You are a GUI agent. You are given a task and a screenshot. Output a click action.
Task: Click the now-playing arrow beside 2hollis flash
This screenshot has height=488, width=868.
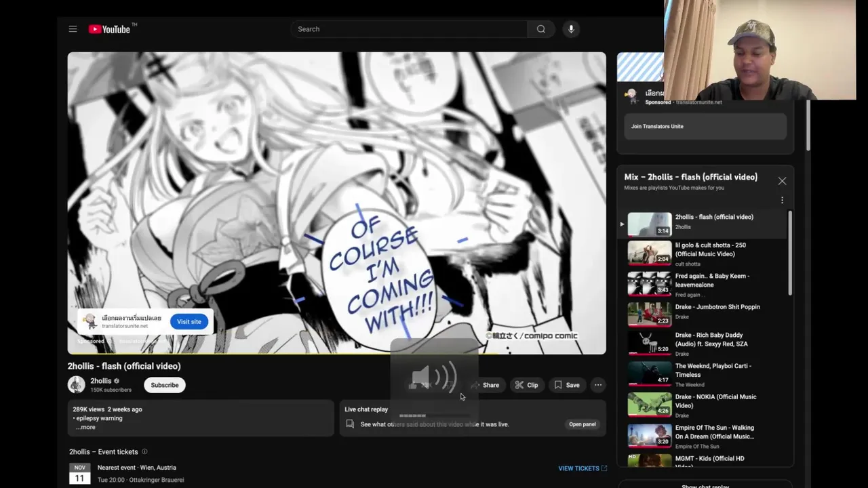(x=621, y=224)
